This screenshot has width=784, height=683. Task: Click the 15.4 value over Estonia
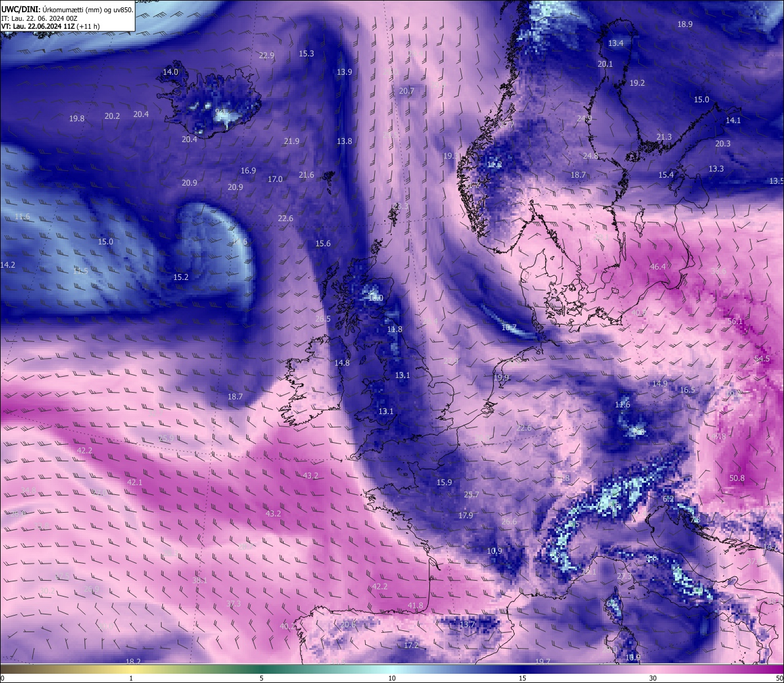point(666,175)
